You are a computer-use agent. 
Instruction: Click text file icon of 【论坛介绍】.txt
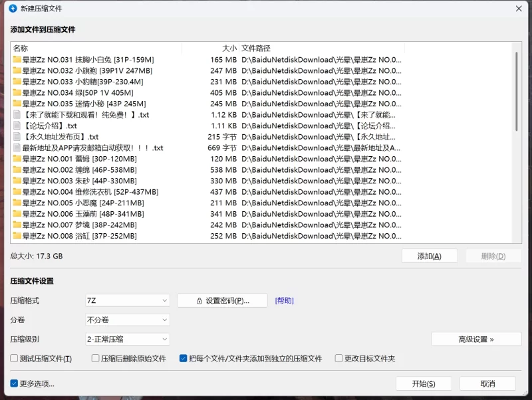click(17, 126)
